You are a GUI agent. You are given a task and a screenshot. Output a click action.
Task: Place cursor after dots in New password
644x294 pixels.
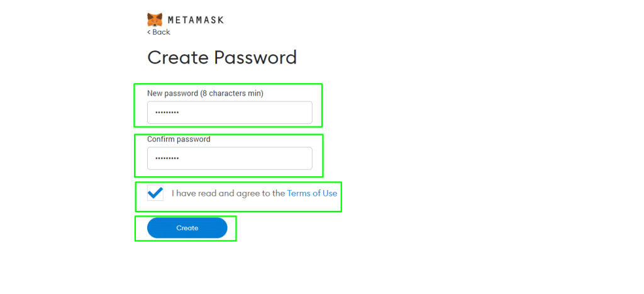pyautogui.click(x=180, y=113)
